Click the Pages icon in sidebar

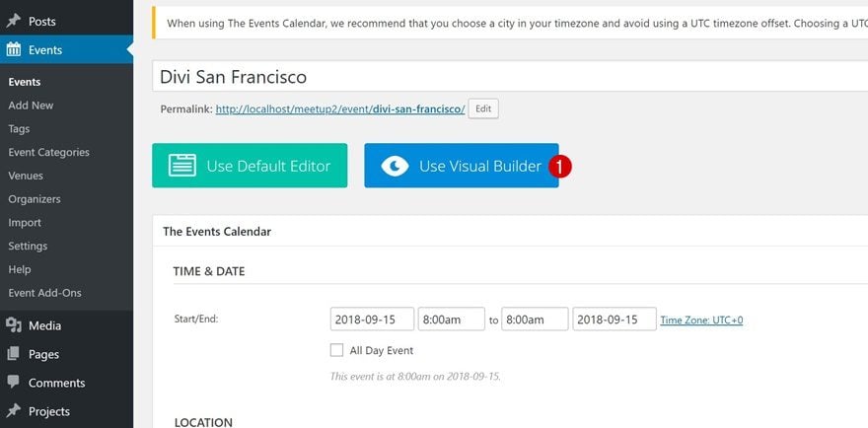[x=13, y=354]
